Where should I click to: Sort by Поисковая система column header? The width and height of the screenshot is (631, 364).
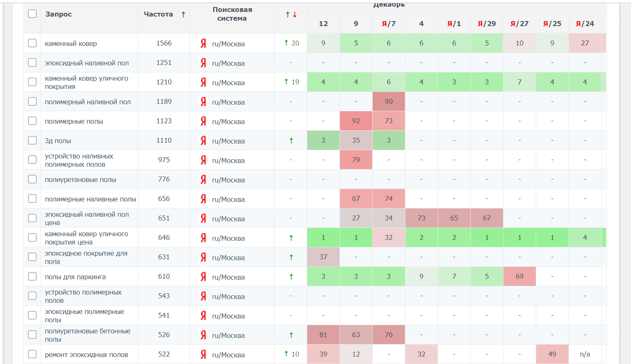(232, 14)
